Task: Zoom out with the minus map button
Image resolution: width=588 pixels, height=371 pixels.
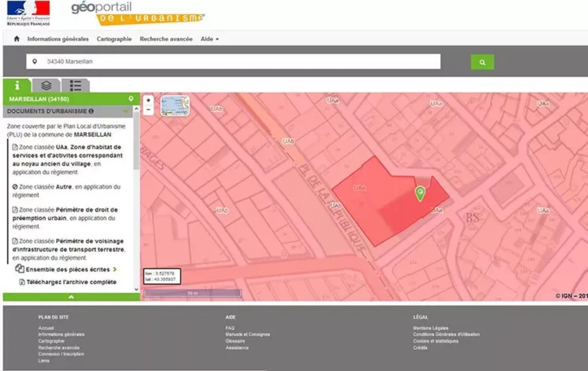Action: pyautogui.click(x=148, y=110)
